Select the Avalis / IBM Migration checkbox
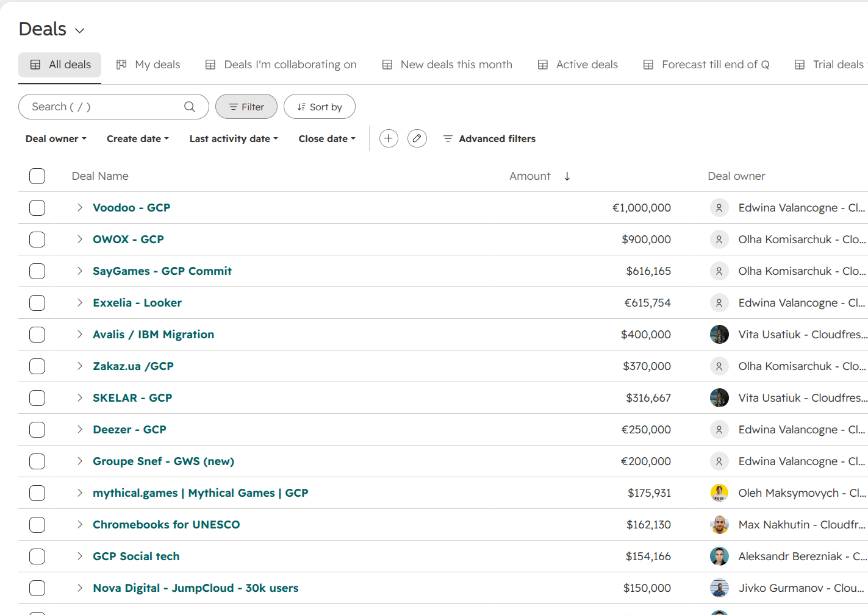868x615 pixels. coord(37,335)
